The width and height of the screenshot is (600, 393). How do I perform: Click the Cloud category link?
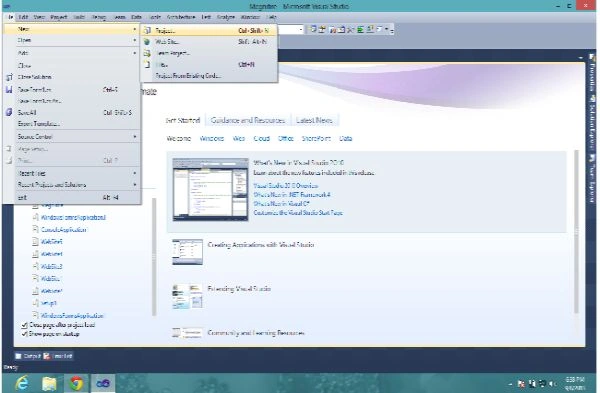coord(262,139)
